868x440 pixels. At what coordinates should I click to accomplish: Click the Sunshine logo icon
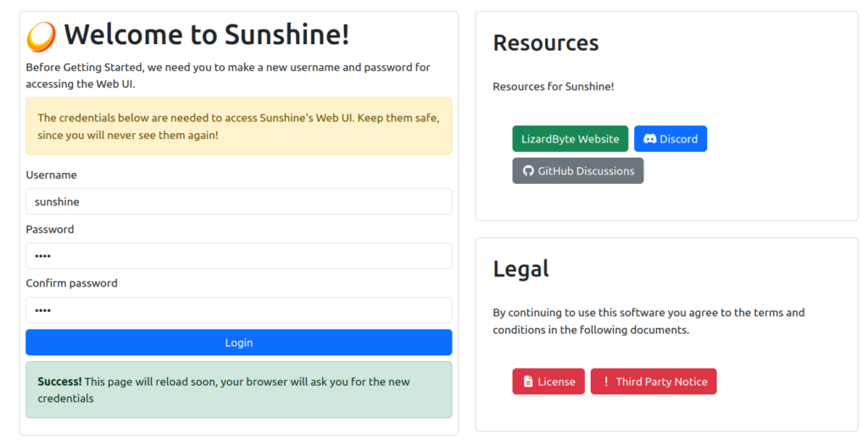(41, 36)
